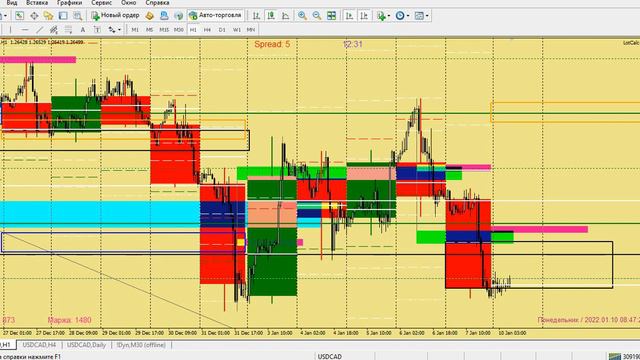Switch timeframe to M15
This screenshot has height=360, width=640.
[164, 30]
